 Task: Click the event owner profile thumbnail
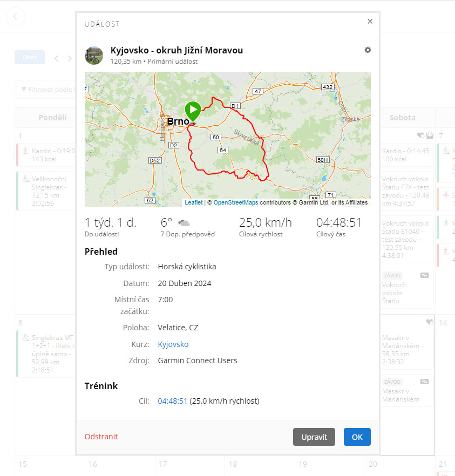click(94, 55)
